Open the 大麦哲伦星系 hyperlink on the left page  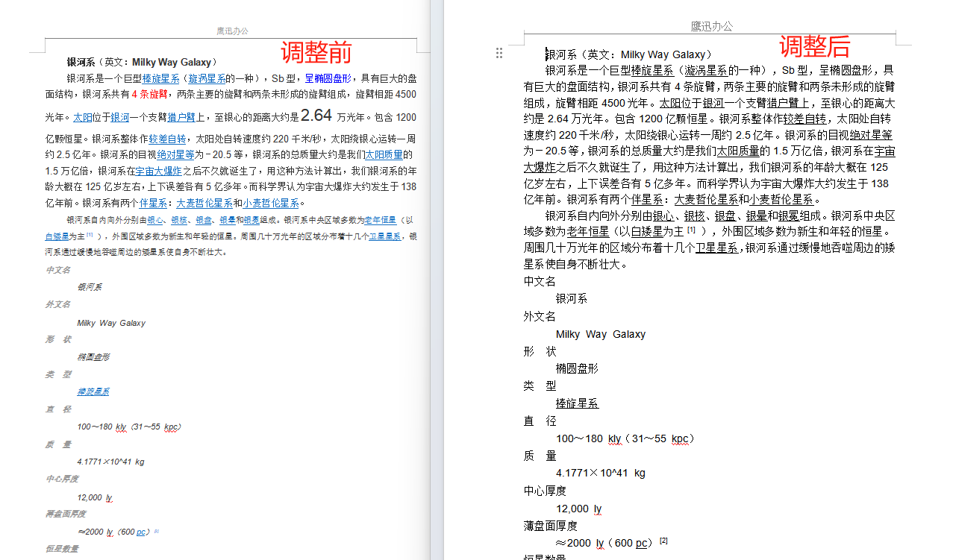[204, 203]
